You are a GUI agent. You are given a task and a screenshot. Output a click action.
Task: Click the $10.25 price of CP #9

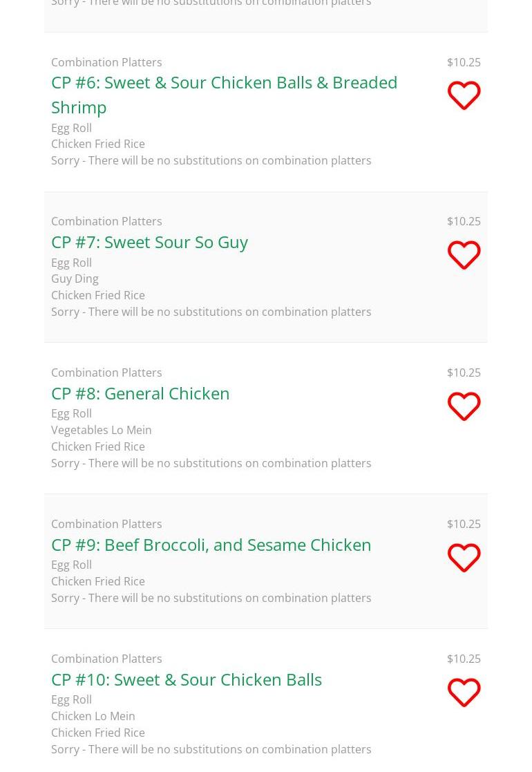pyautogui.click(x=464, y=524)
